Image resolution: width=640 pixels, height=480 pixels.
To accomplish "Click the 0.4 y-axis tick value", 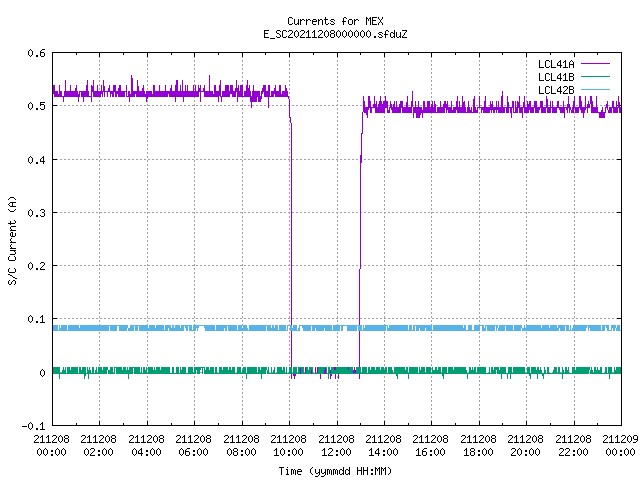I will tap(36, 160).
